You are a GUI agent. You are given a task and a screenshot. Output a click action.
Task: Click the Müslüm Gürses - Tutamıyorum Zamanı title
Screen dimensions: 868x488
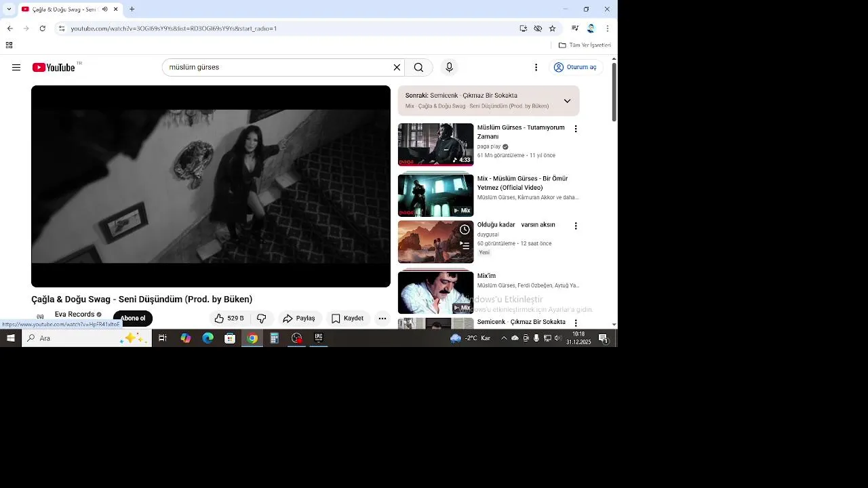521,131
